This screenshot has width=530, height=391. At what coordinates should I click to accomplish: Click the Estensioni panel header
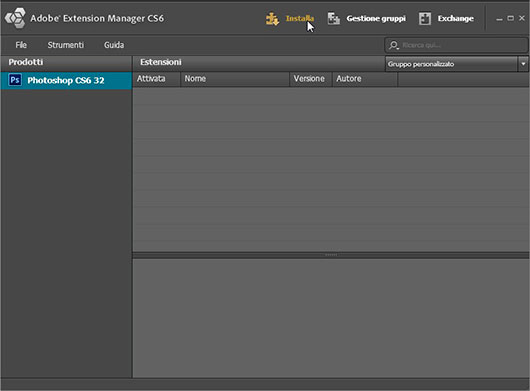[259, 63]
